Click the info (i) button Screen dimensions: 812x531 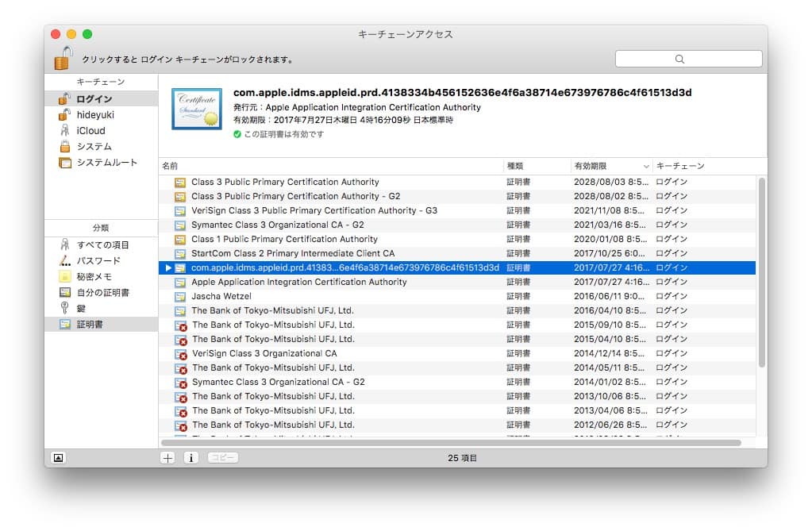(x=191, y=458)
